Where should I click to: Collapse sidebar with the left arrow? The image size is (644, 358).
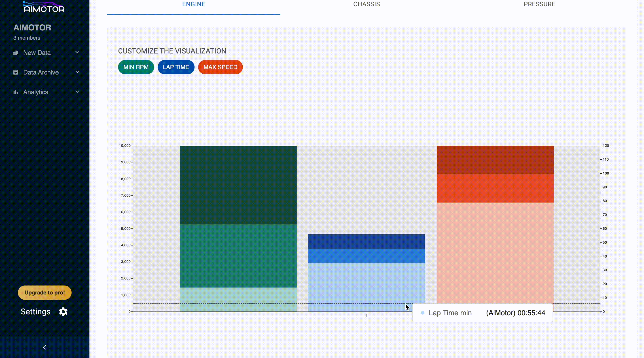pyautogui.click(x=44, y=347)
